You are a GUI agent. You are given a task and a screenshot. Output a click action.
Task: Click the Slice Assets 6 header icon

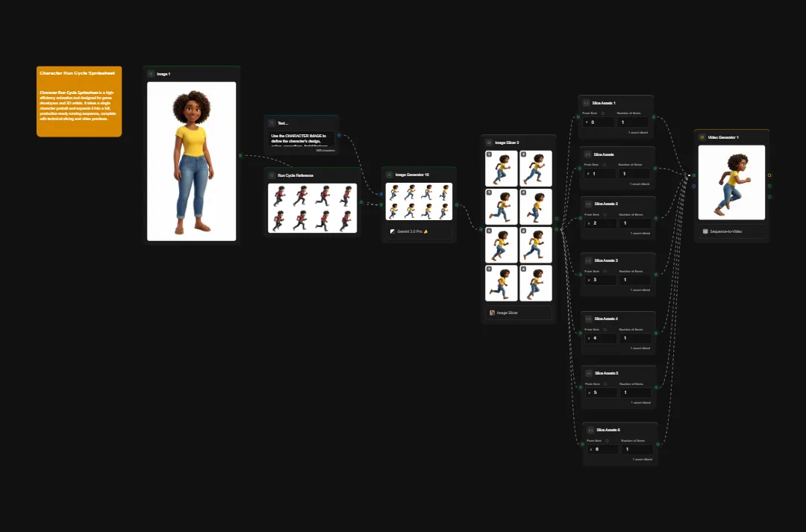589,429
